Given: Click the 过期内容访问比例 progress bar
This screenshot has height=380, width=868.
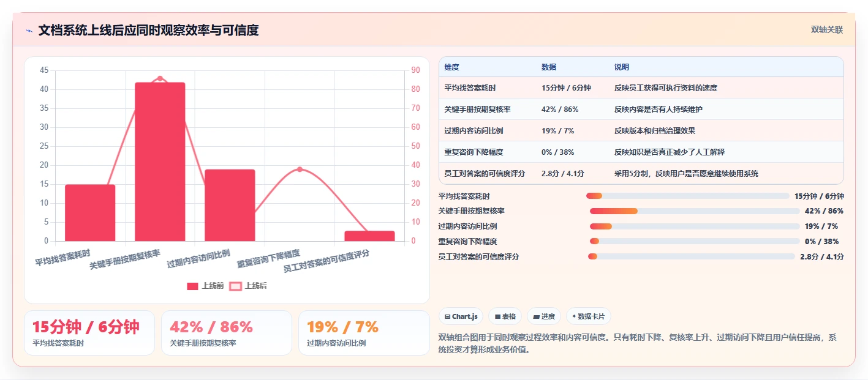Looking at the screenshot, I should tap(695, 226).
